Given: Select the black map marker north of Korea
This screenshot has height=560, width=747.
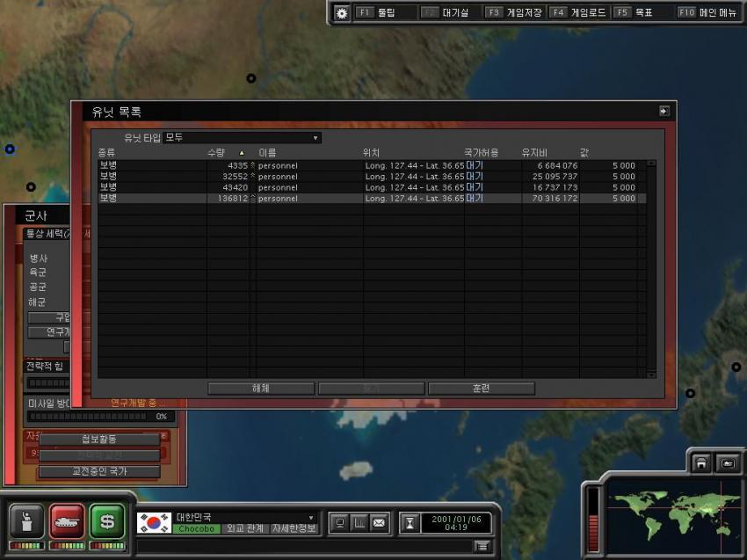Looking at the screenshot, I should pos(251,78).
